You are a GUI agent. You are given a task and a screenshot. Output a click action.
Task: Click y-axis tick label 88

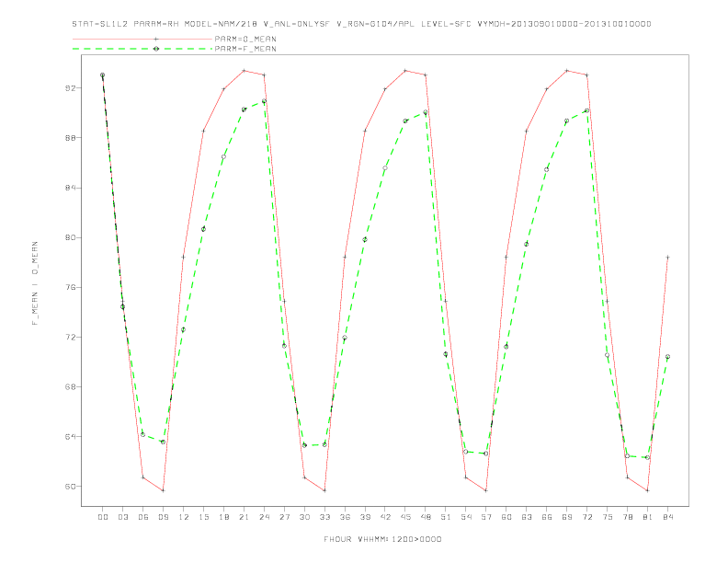point(71,138)
